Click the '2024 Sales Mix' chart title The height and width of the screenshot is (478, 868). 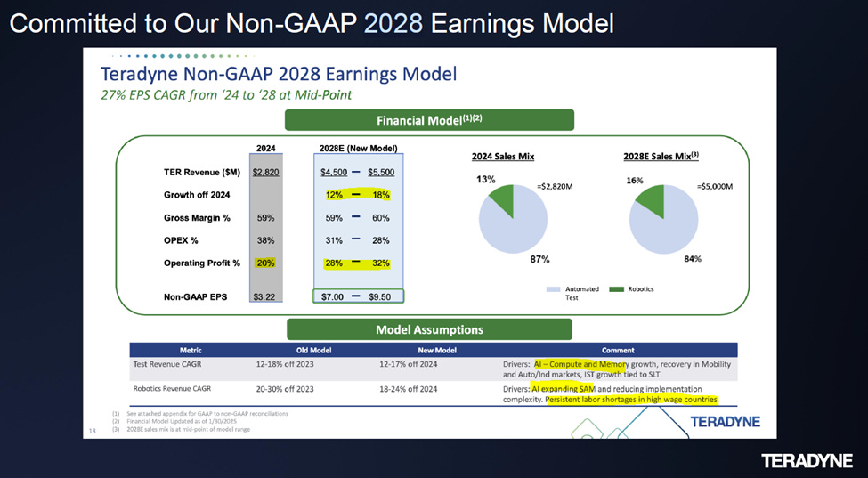503,157
